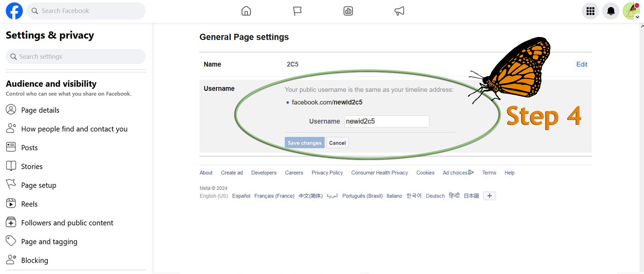644x274 pixels.
Task: Open the Privacy Policy link
Action: [x=327, y=173]
